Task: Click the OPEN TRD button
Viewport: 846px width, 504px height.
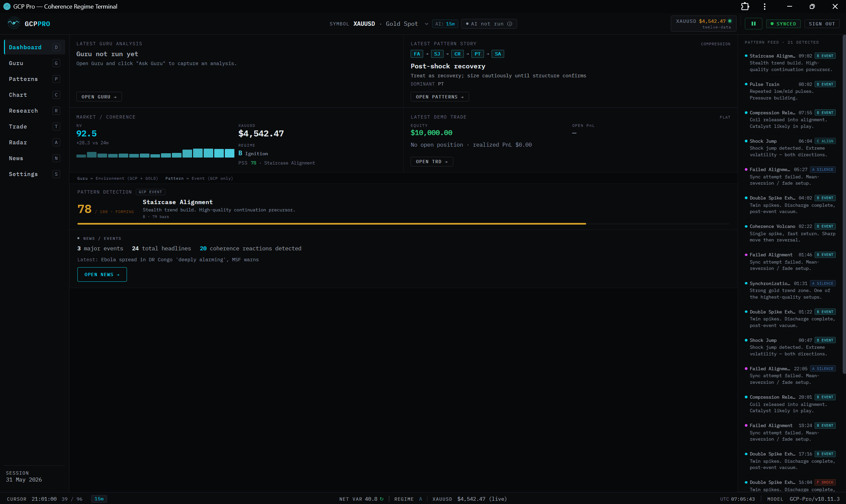Action: coord(432,162)
